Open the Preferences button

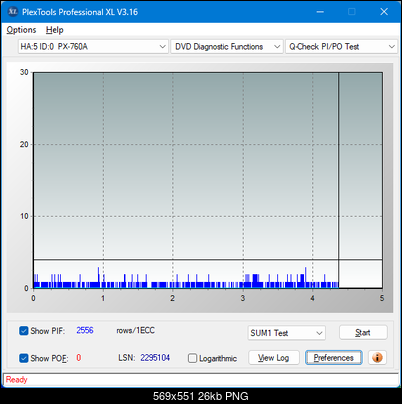pos(334,358)
